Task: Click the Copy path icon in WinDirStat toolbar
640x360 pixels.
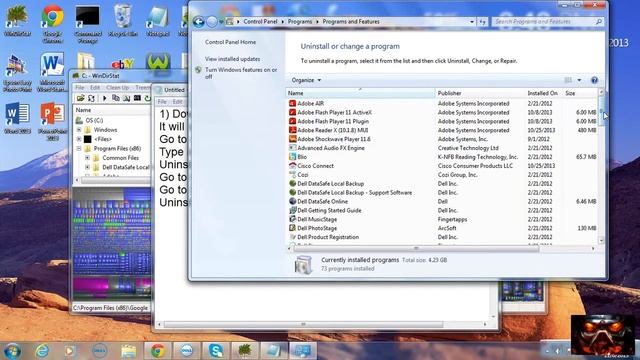Action: 116,98
